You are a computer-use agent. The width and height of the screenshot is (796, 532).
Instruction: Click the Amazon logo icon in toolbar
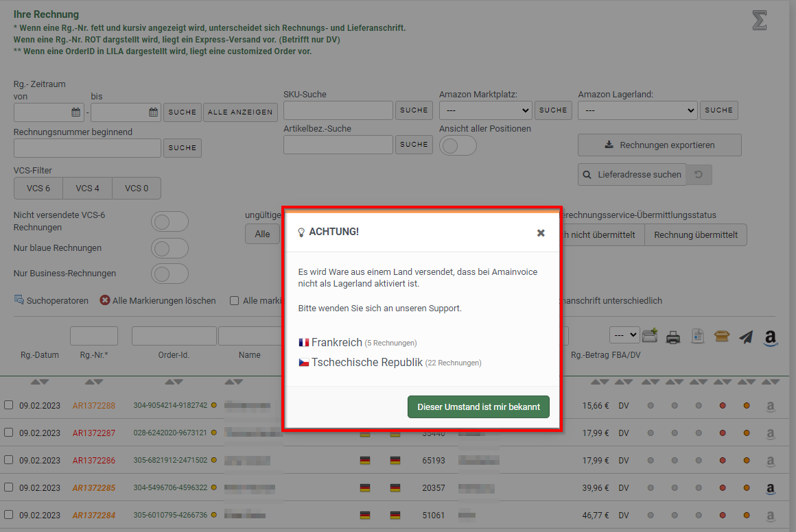click(771, 337)
